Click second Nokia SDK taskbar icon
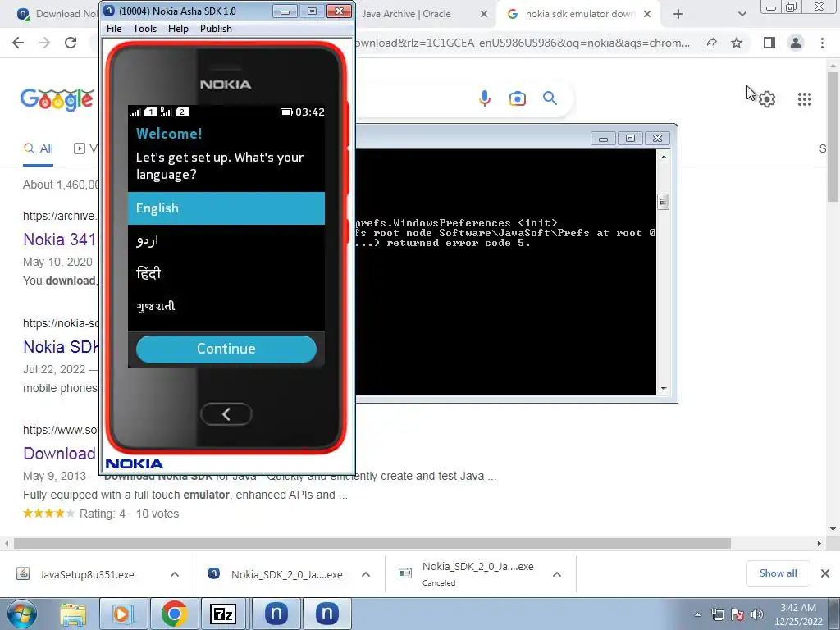 [x=326, y=614]
